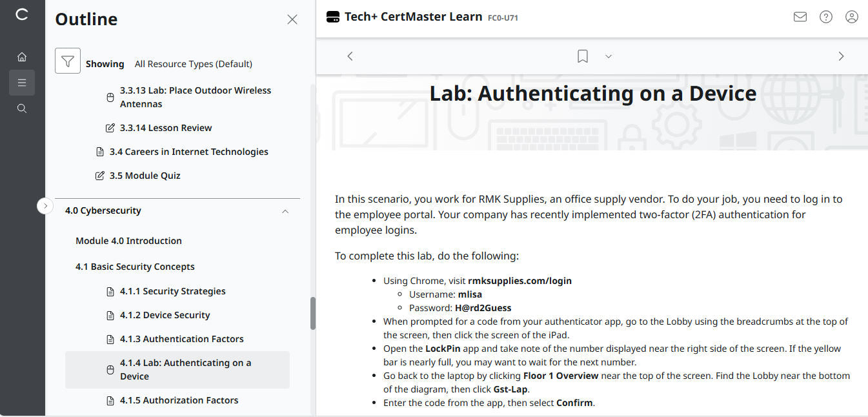Click the Outline panel scrollbar
The height and width of the screenshot is (417, 868).
tap(313, 313)
